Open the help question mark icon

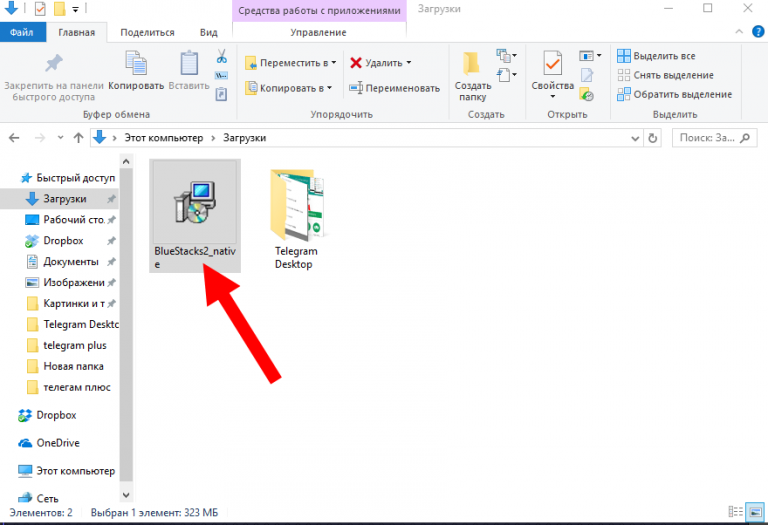758,32
